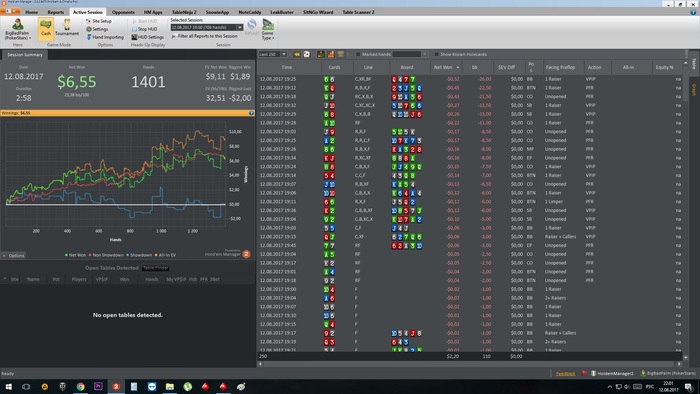Viewport: 700px width, 394px height.
Task: Open the Game Type filter
Action: (x=268, y=29)
